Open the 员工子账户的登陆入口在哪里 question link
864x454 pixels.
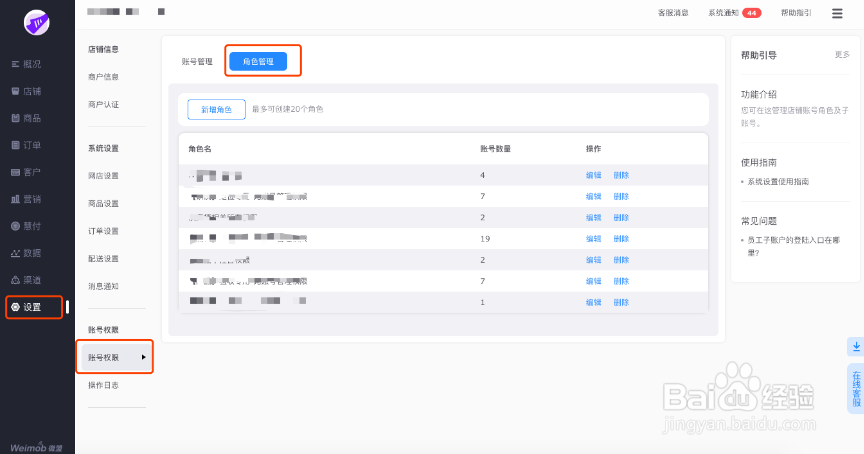click(793, 246)
